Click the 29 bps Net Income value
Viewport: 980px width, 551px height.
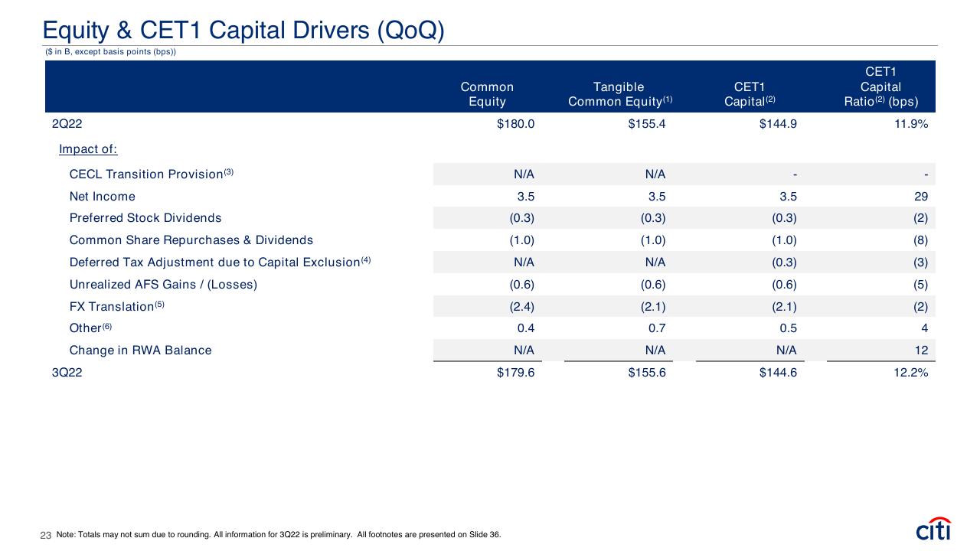(x=921, y=197)
